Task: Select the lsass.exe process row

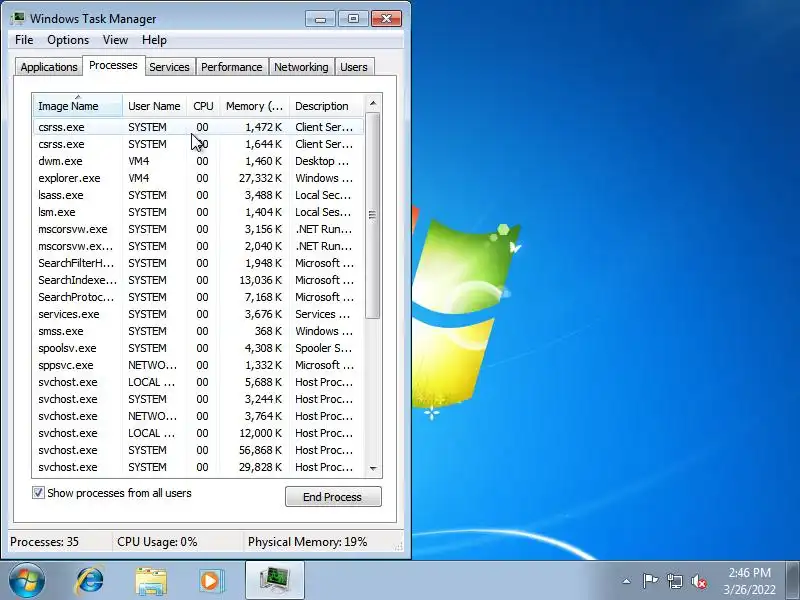Action: point(198,195)
